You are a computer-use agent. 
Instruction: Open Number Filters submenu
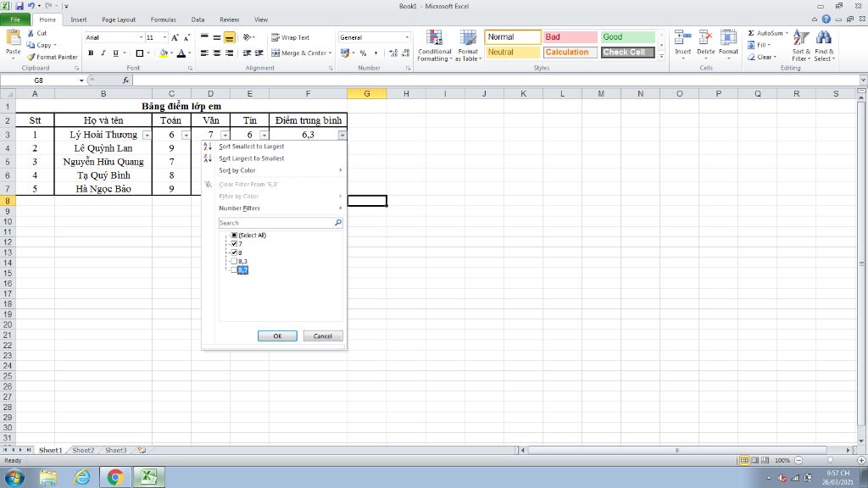coord(274,208)
